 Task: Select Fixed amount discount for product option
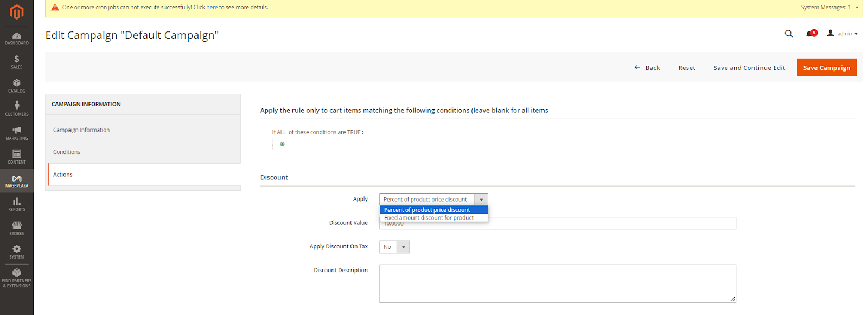tap(429, 218)
